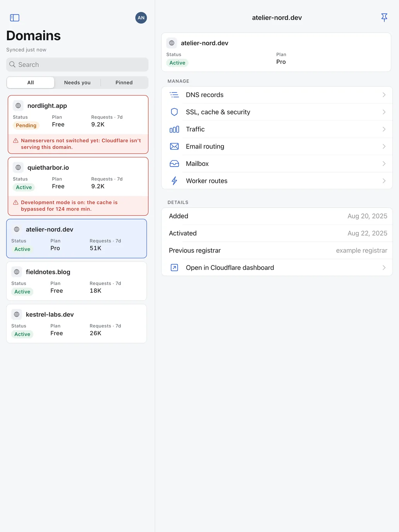The width and height of the screenshot is (399, 532).
Task: Click chevron on Open in Cloudflare dashboard
Action: coord(384,268)
